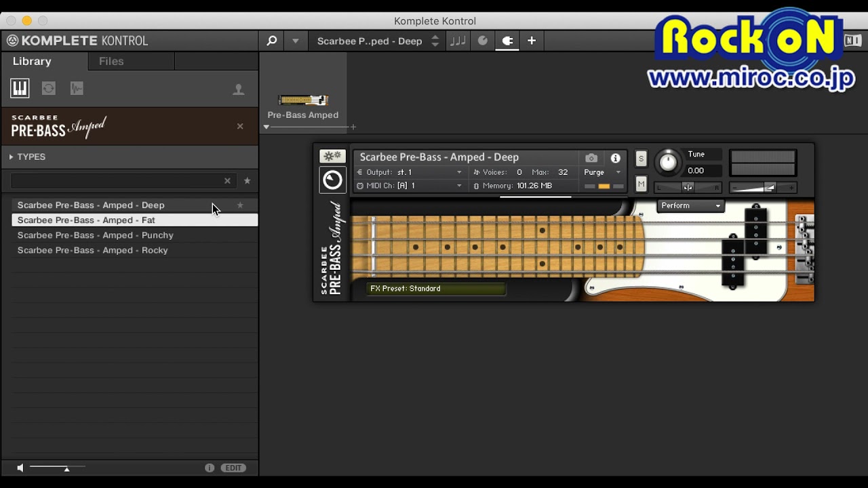Viewport: 868px width, 488px height.
Task: Click the magnifier browser search icon
Action: pos(272,41)
